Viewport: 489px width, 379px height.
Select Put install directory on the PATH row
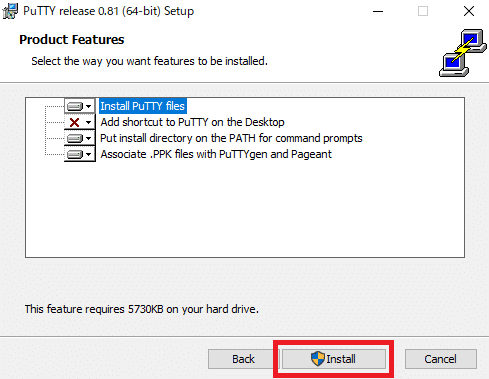tap(231, 138)
